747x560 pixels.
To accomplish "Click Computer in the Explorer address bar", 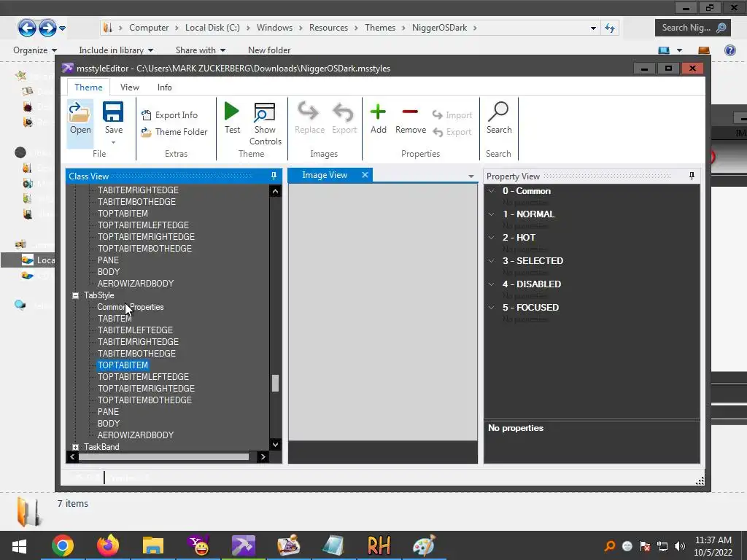I will (149, 28).
